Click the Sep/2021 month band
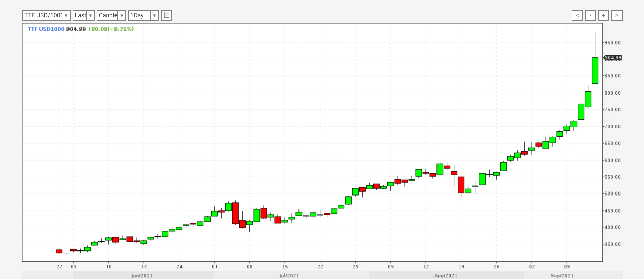Screen dimensions: 644x279 [573, 275]
